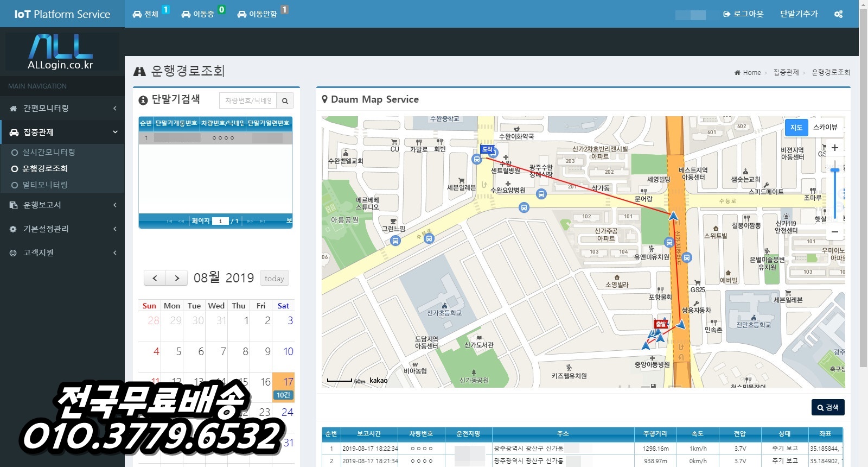The height and width of the screenshot is (467, 868).
Task: Click bus stop icon below 장례식장
Action: point(541,194)
